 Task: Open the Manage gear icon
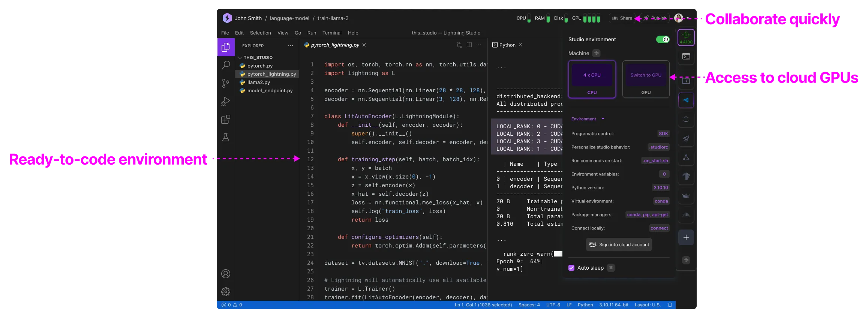[226, 292]
